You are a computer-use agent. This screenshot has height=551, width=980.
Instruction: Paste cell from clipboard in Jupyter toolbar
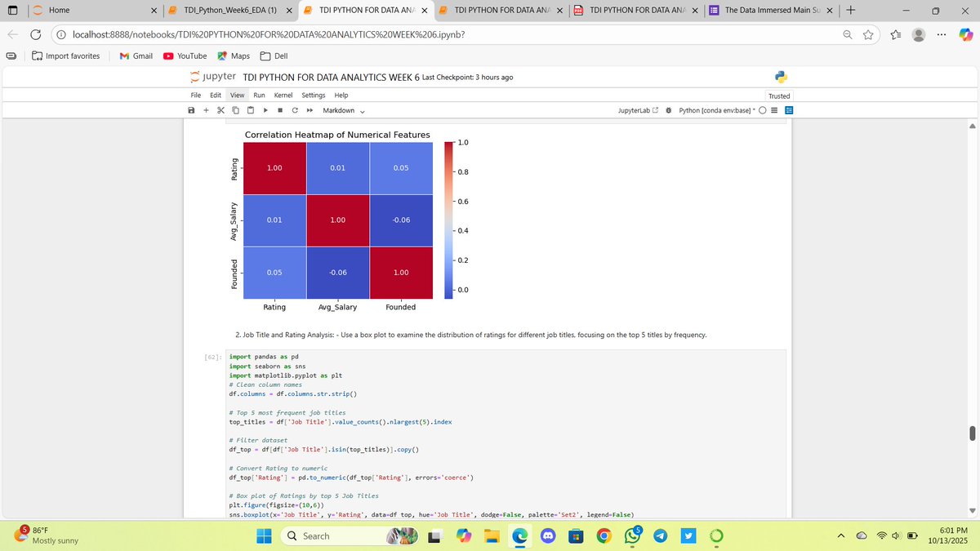tap(250, 110)
